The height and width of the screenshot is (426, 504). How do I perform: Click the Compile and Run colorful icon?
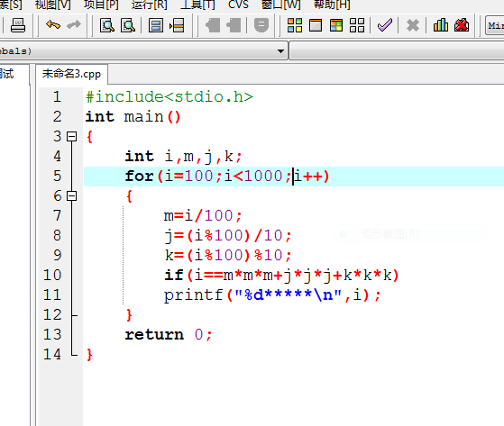[x=336, y=25]
